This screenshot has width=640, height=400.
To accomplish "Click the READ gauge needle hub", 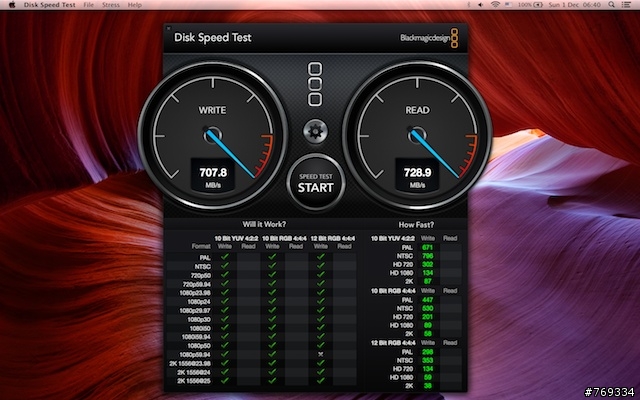I will (x=417, y=134).
